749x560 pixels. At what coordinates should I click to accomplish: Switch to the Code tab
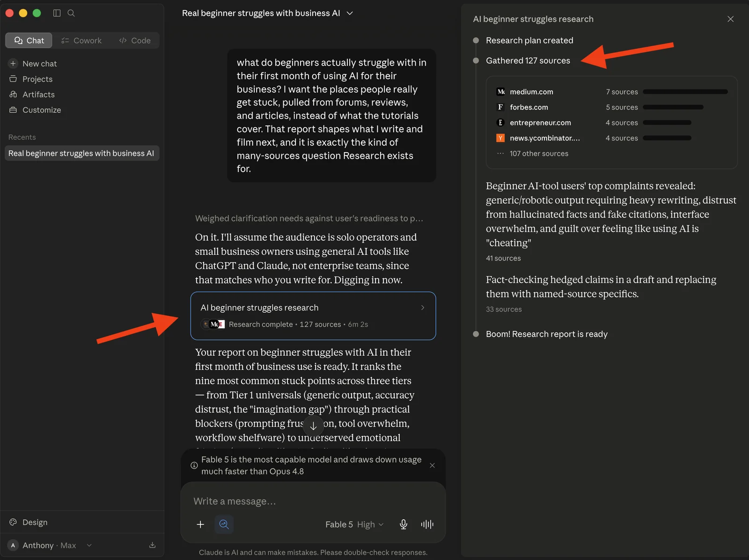[135, 41]
